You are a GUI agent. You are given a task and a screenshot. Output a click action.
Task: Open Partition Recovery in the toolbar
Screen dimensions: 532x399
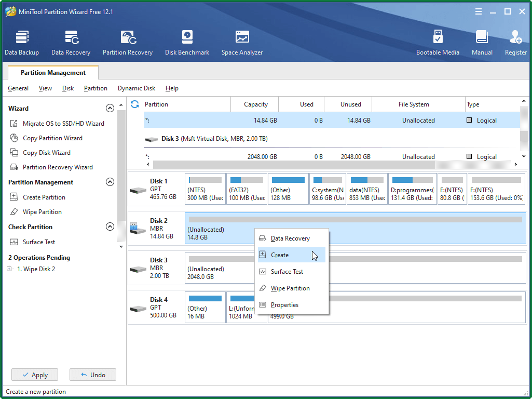pyautogui.click(x=128, y=43)
